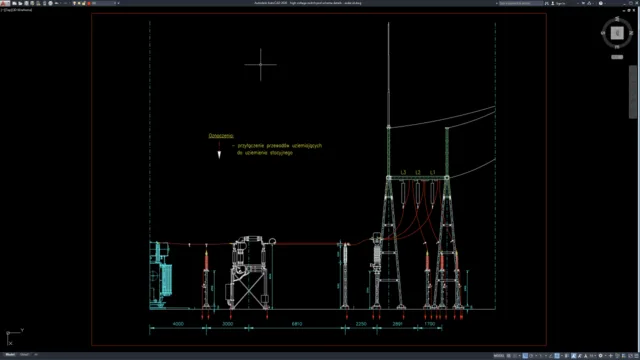Click the New drawing icon in Quick Access toolbar
Viewport: 640px width, 360px height.
pyautogui.click(x=14, y=3)
